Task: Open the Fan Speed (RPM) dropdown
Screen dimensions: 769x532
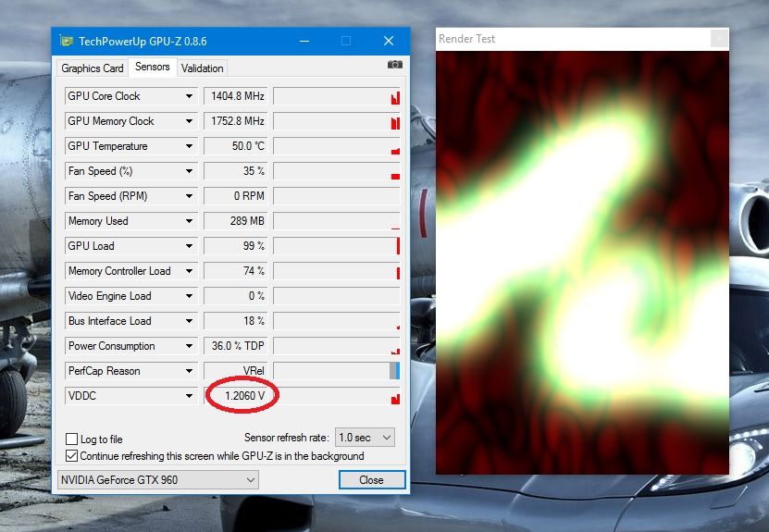Action: [190, 196]
